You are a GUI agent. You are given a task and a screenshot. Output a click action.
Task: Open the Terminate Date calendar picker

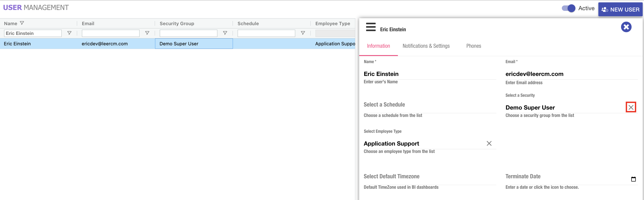633,179
